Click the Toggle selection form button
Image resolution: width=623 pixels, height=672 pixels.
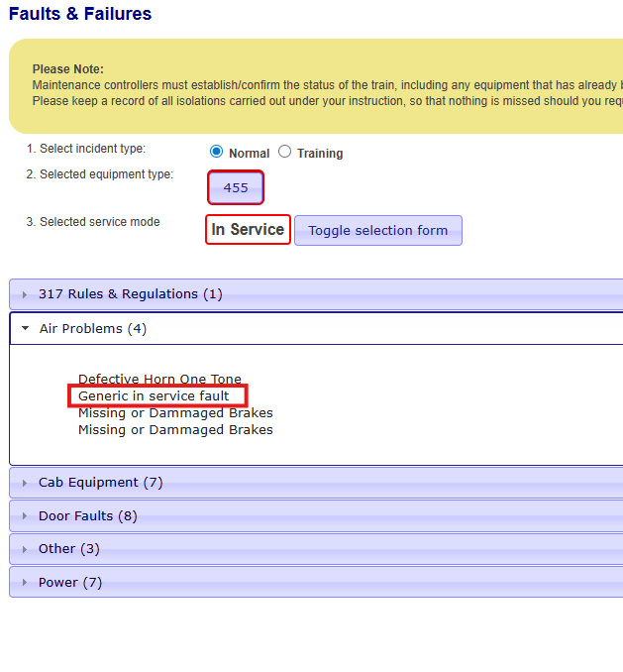point(377,231)
